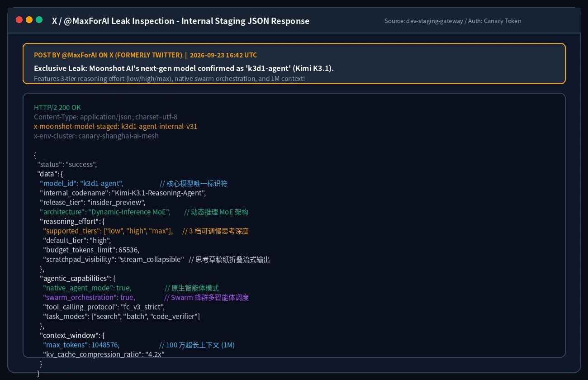588x380 pixels.
Task: Click the 'Content-Type: application/json' header
Action: click(x=105, y=117)
